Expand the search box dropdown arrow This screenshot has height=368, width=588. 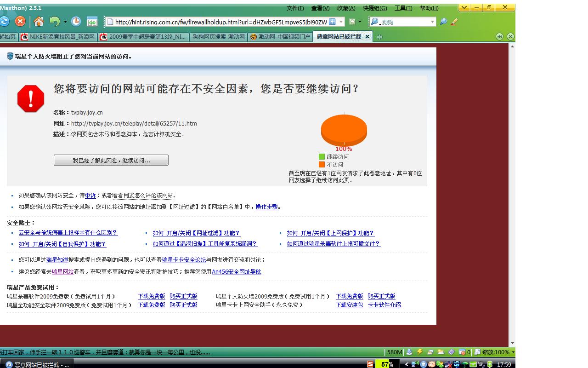(432, 22)
